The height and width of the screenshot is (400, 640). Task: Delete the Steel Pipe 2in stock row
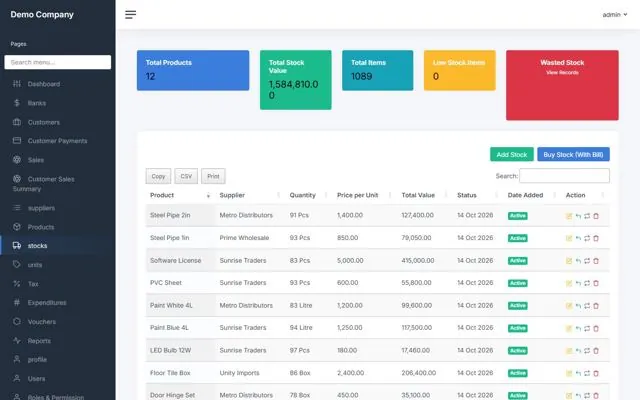pos(596,216)
